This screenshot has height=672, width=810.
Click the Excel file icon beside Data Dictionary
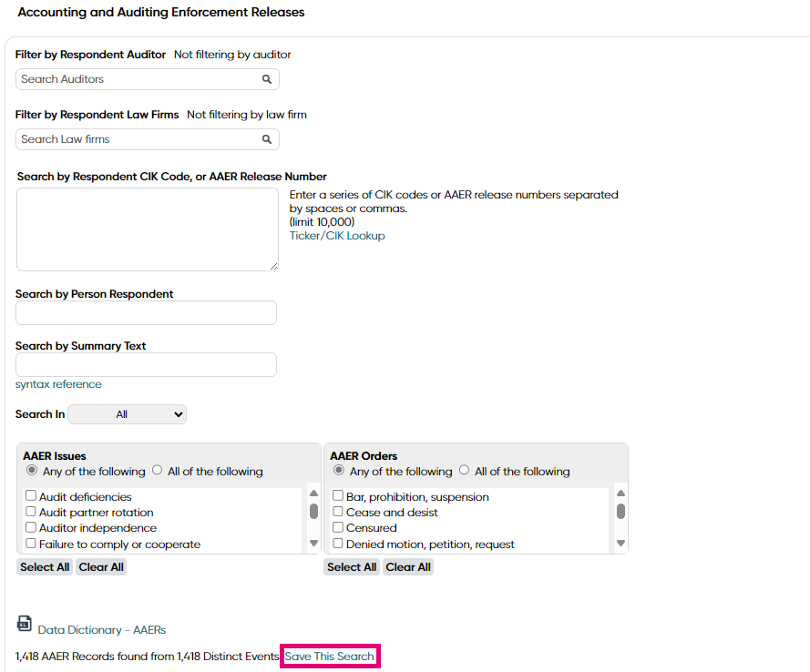coord(25,624)
